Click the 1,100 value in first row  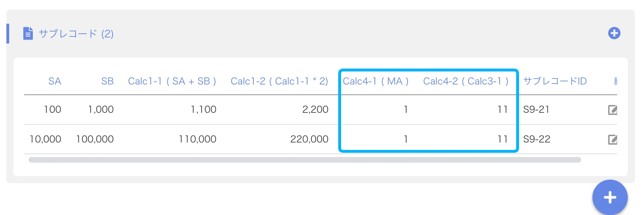(203, 110)
